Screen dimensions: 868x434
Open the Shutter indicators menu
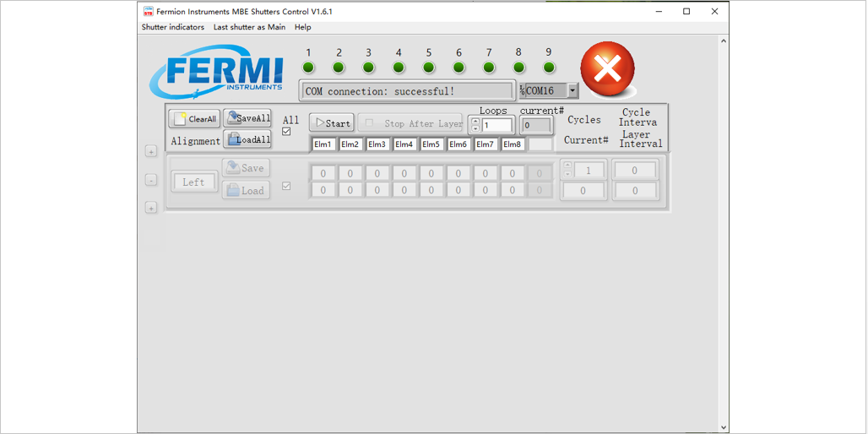173,27
